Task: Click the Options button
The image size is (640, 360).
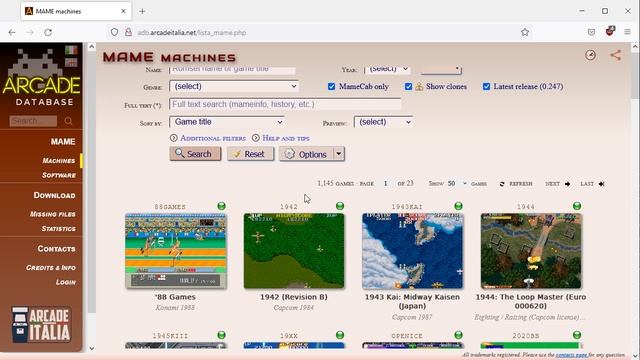Action: coord(307,154)
